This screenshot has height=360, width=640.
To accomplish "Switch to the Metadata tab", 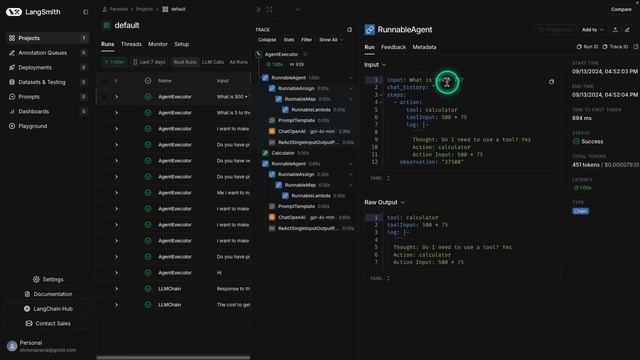I will [424, 47].
